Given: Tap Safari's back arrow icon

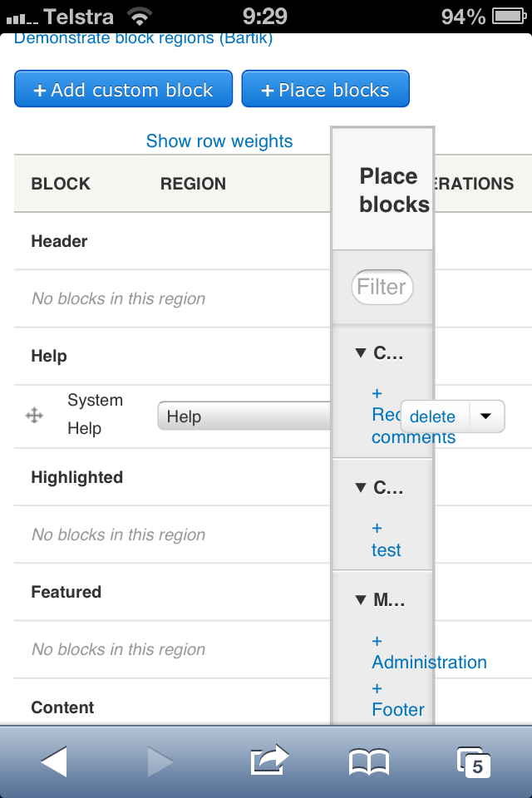Looking at the screenshot, I should (54, 761).
